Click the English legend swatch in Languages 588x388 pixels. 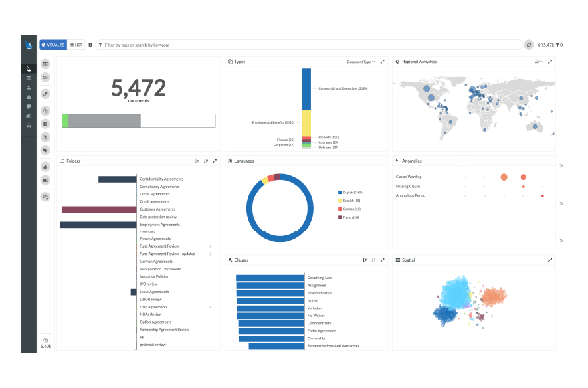click(x=340, y=192)
